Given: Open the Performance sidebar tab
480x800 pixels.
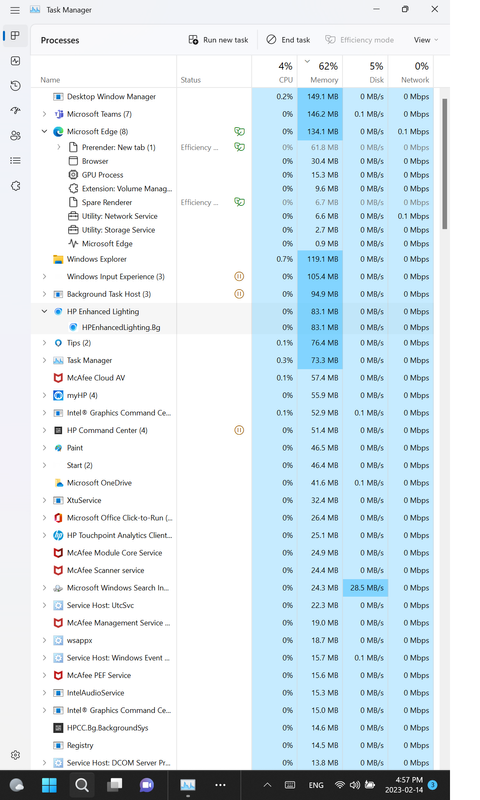Looking at the screenshot, I should click(15, 61).
